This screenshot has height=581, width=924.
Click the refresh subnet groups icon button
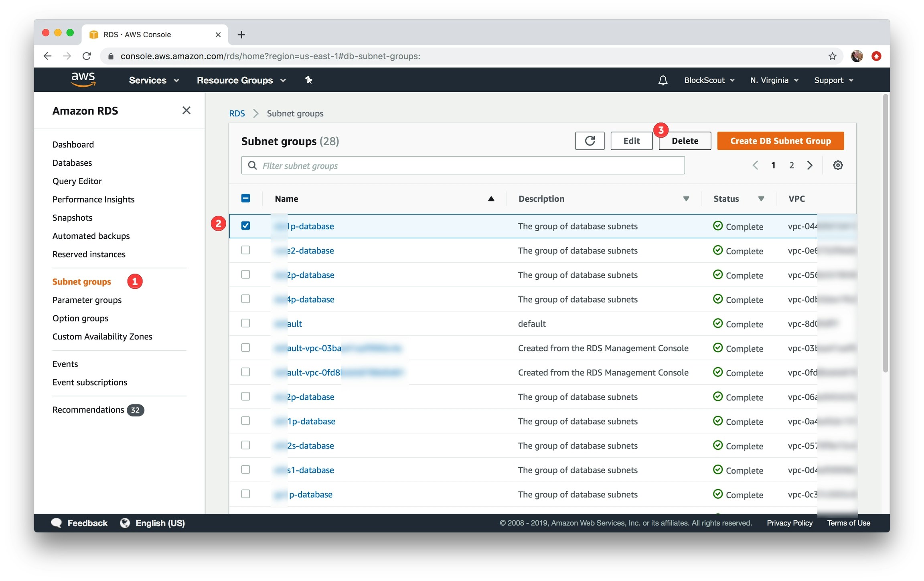(x=589, y=141)
